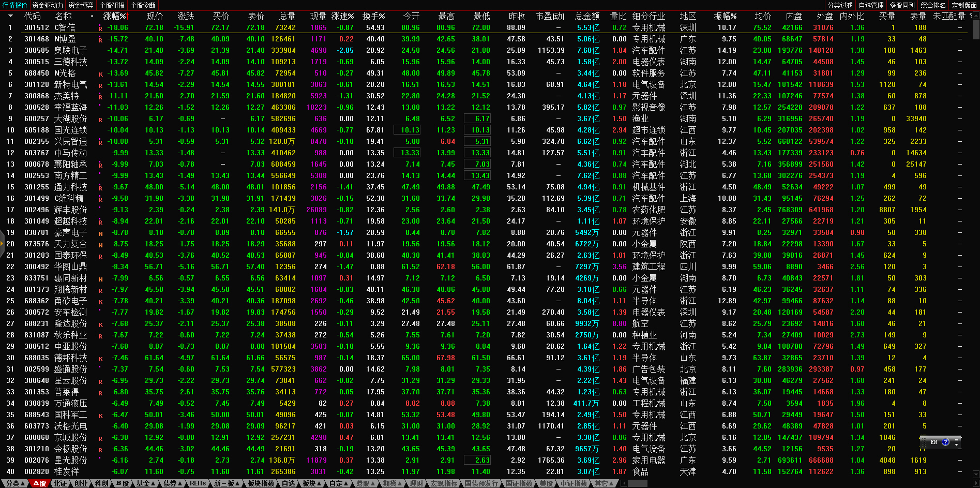The width and height of the screenshot is (980, 488).
Task: Click the K marker beside N光格
Action: coord(100,74)
